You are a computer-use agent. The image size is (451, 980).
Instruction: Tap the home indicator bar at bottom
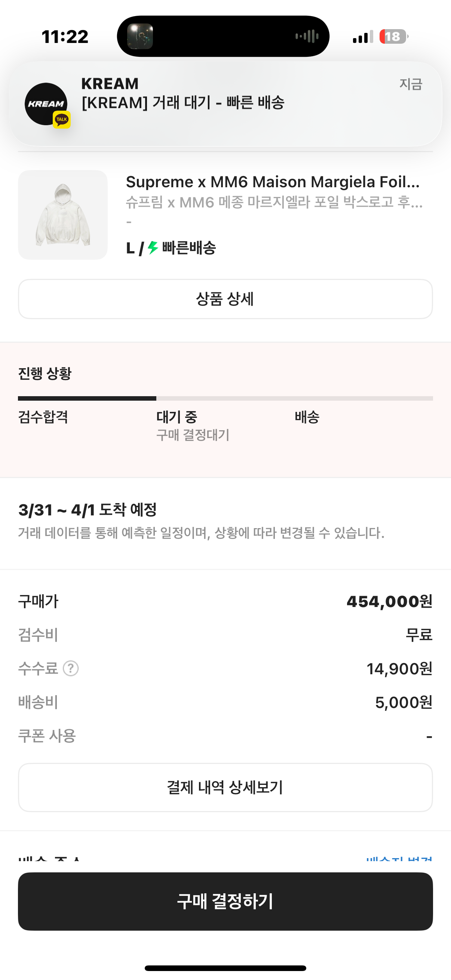pos(225,968)
